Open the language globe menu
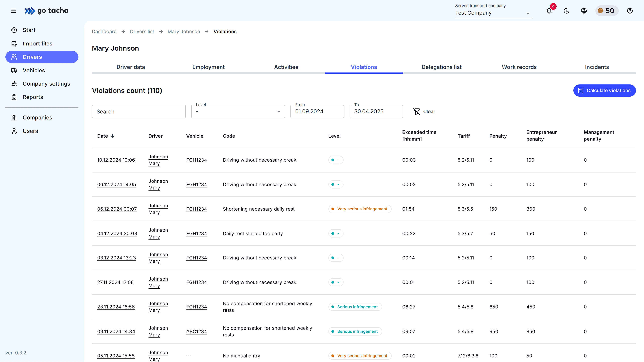The height and width of the screenshot is (362, 644). pos(584,11)
